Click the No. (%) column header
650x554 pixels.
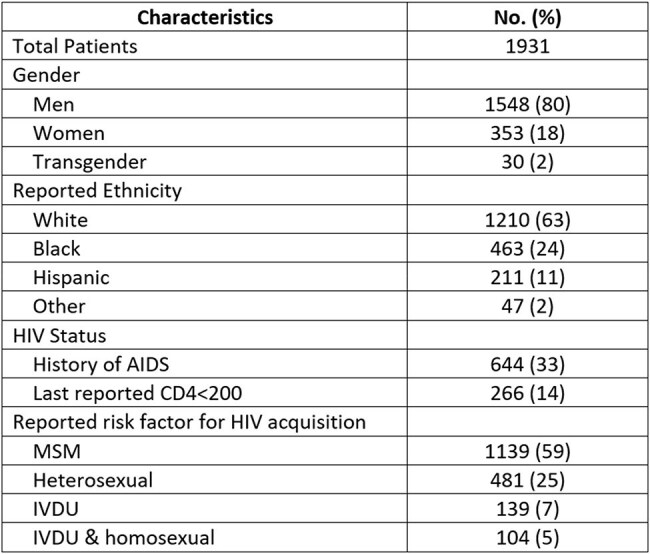click(528, 17)
